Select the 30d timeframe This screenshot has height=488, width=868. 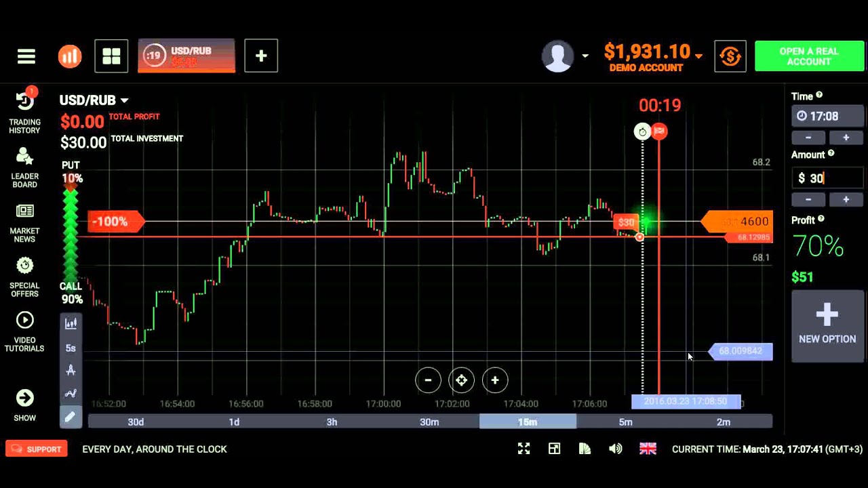pos(136,422)
